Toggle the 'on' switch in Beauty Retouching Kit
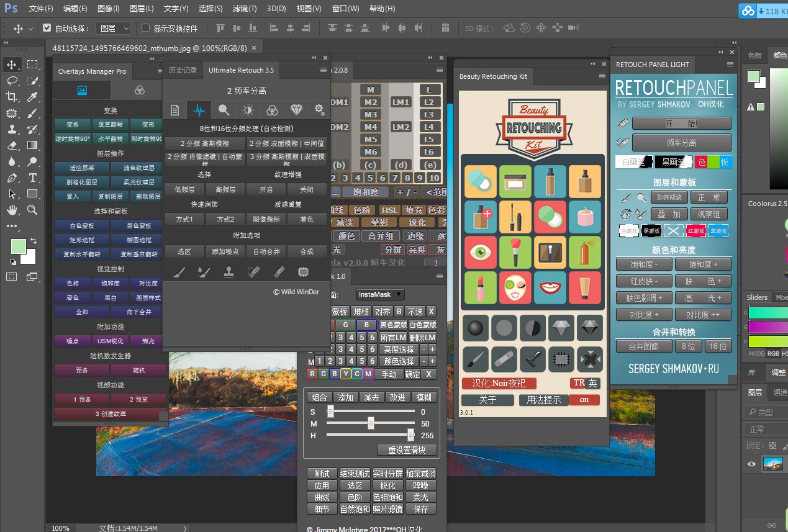 click(x=584, y=400)
